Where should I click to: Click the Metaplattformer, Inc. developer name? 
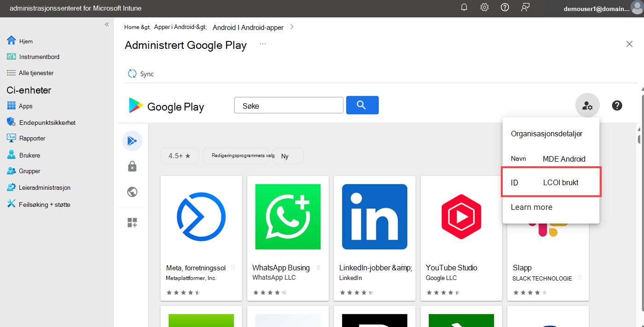click(191, 278)
